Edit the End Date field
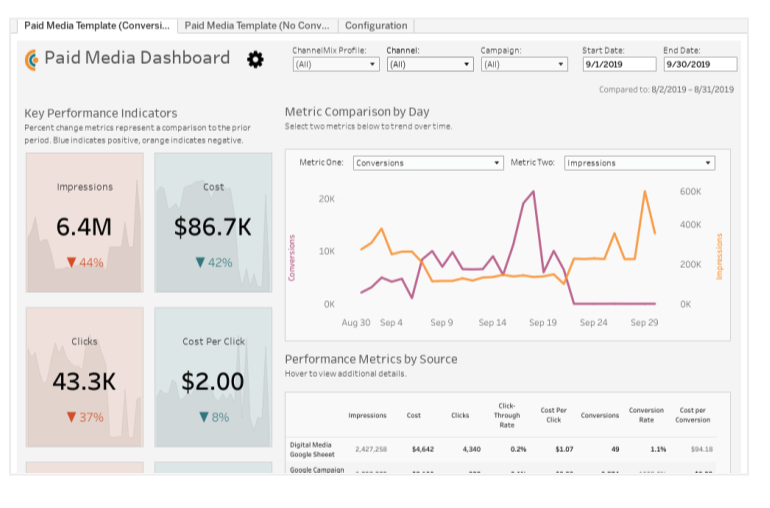770x508 pixels. [x=700, y=64]
